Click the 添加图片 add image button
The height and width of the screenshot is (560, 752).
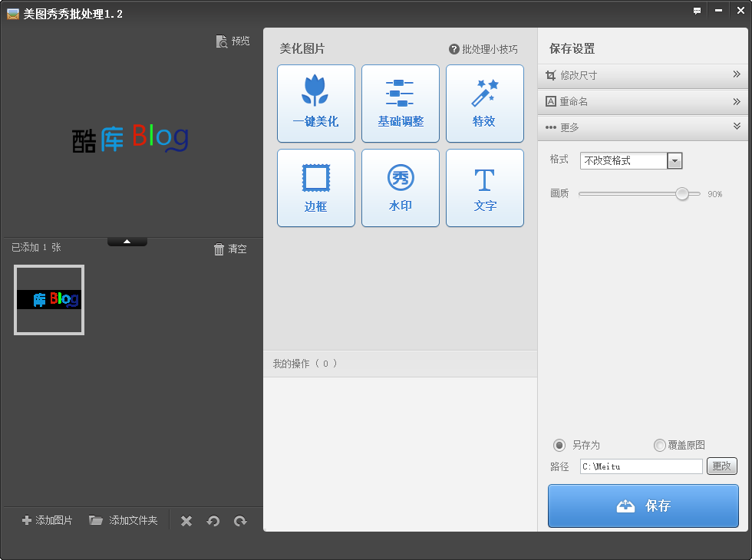click(x=47, y=520)
